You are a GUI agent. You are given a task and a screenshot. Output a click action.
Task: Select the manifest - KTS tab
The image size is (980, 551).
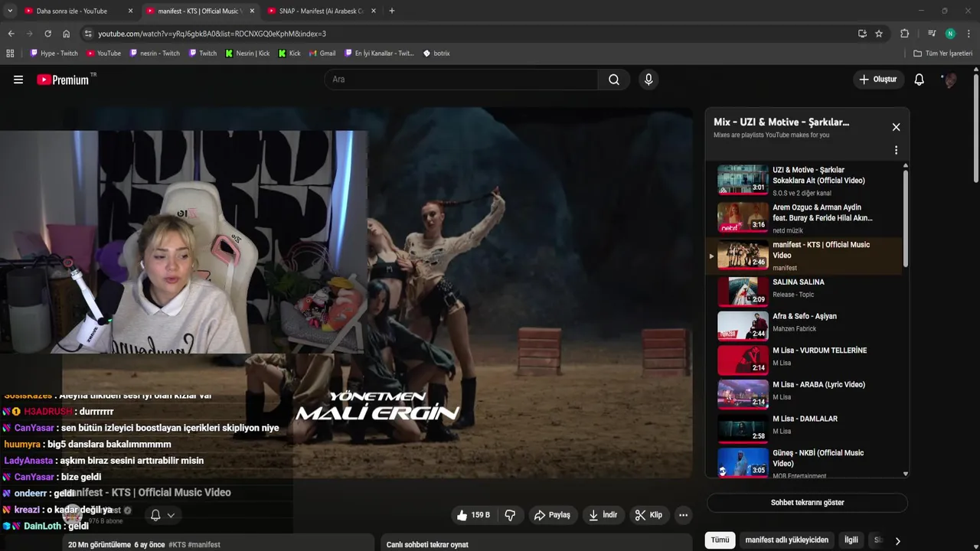199,11
